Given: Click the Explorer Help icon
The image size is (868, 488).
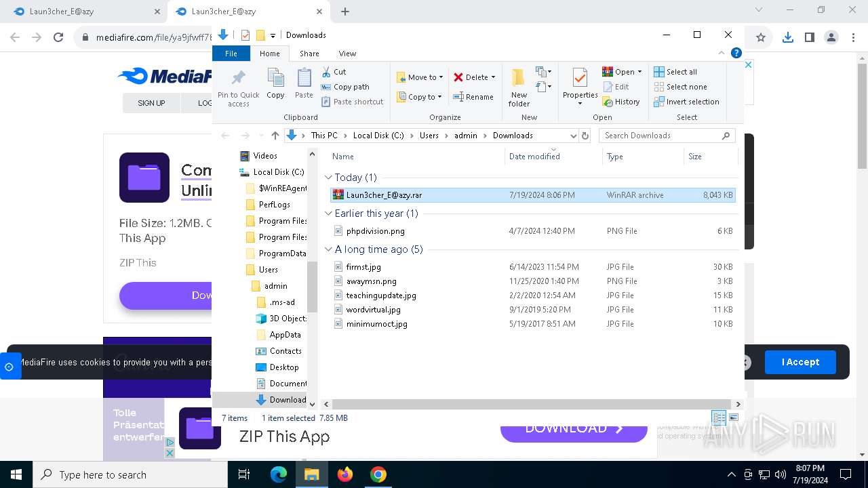Looking at the screenshot, I should [x=736, y=53].
